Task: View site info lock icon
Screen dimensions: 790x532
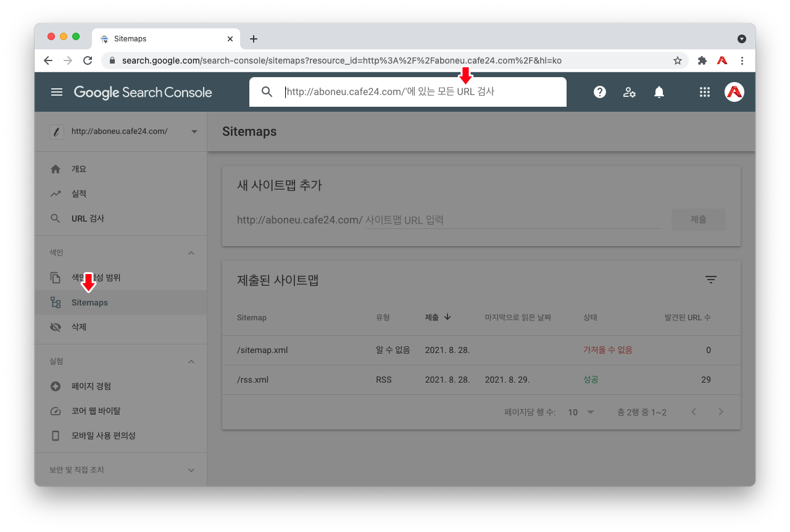Action: (x=112, y=60)
